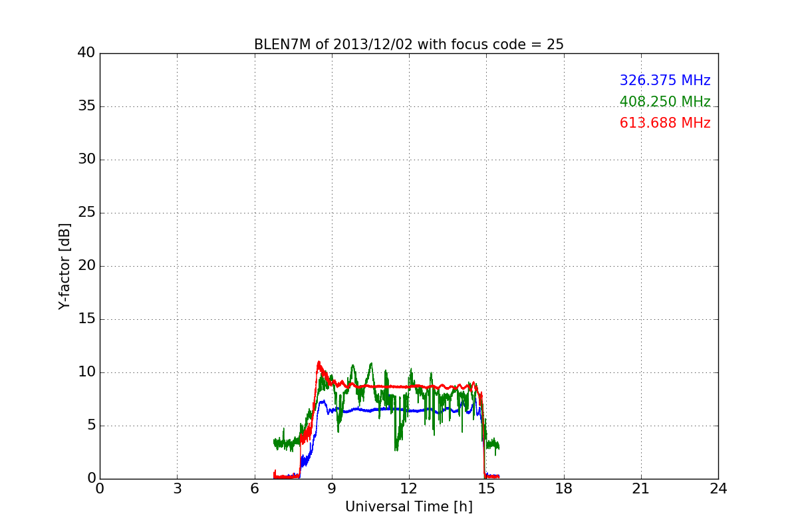Click y-axis tick label 5
Viewport: 798px width, 532px height.
pos(90,426)
